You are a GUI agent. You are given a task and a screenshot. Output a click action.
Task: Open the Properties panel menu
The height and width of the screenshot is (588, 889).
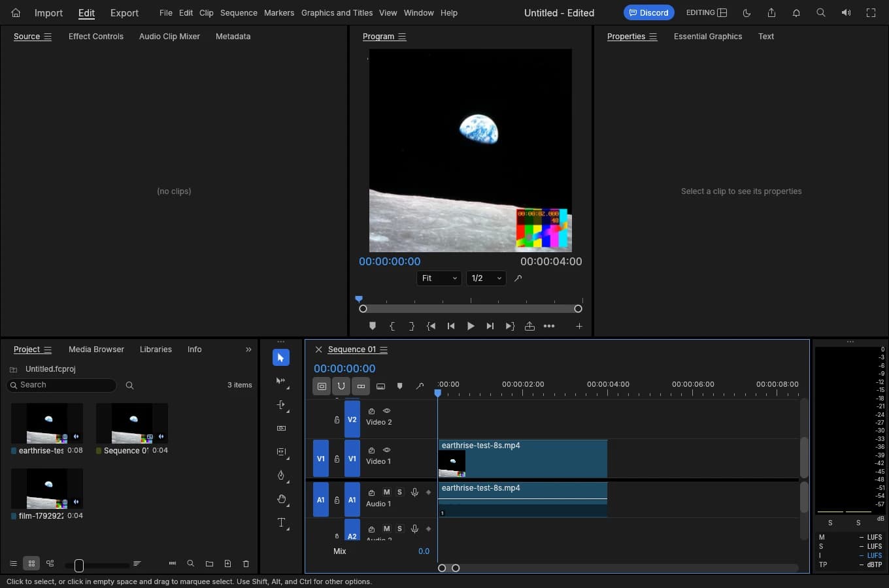pyautogui.click(x=653, y=37)
